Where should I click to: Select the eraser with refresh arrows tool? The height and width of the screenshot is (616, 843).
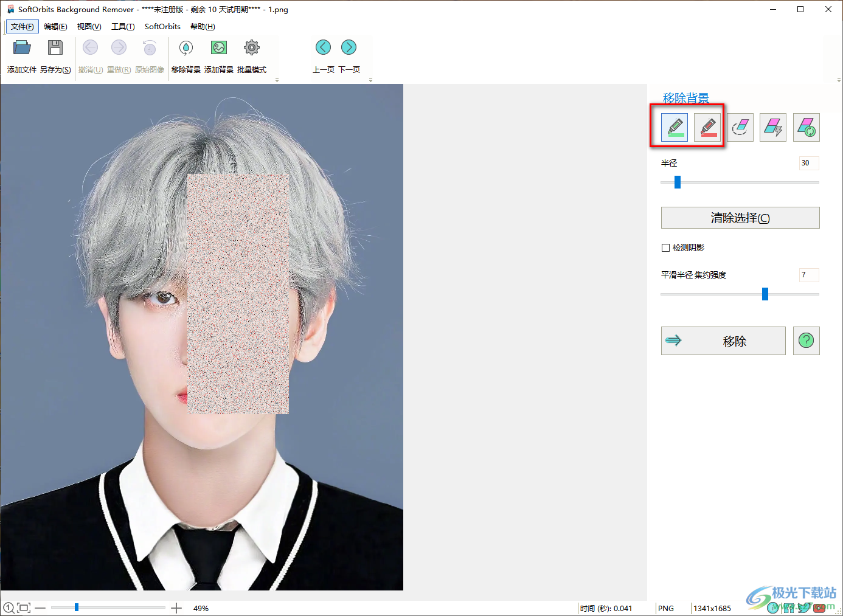point(807,127)
